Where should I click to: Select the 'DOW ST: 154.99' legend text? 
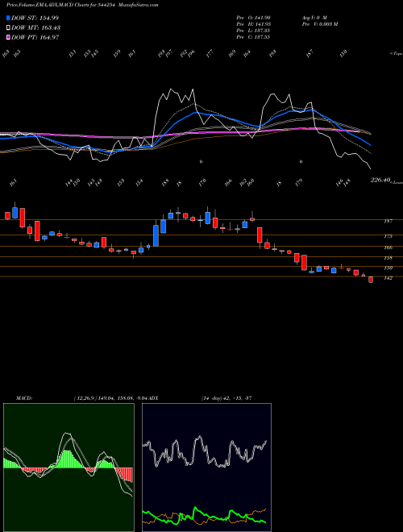35,18
